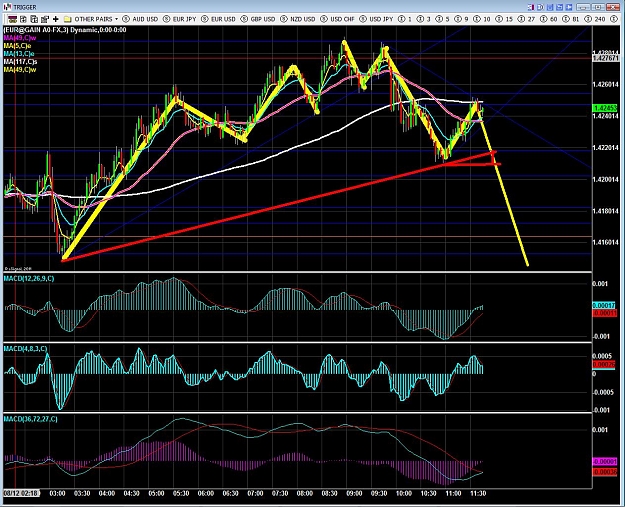
Task: Set chart interval to 1 minute
Action: tap(405, 19)
